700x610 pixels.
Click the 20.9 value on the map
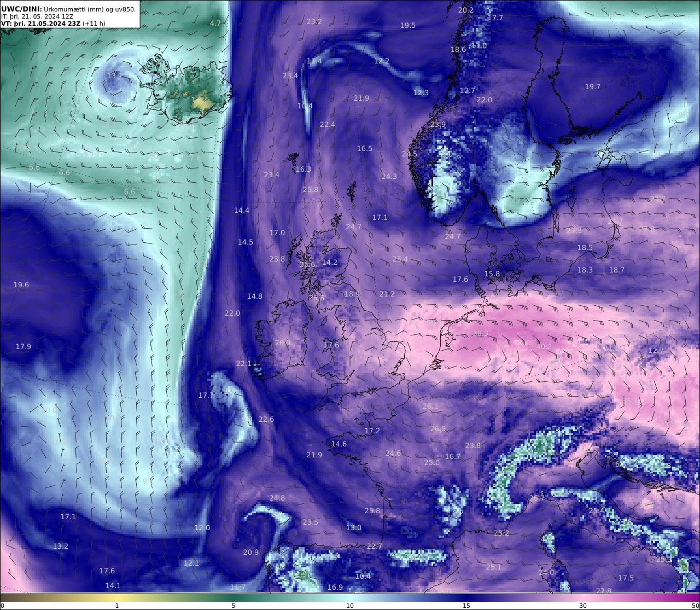(251, 552)
